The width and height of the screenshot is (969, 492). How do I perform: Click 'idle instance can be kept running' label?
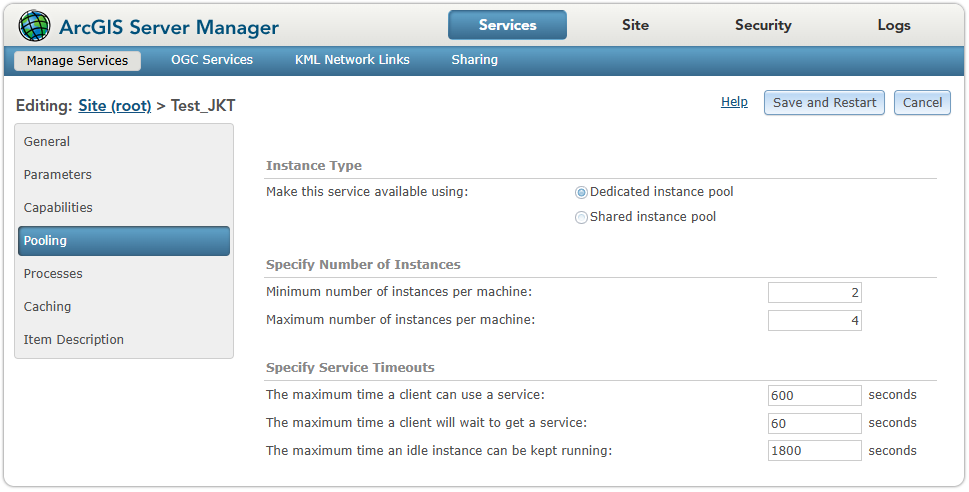click(x=439, y=451)
